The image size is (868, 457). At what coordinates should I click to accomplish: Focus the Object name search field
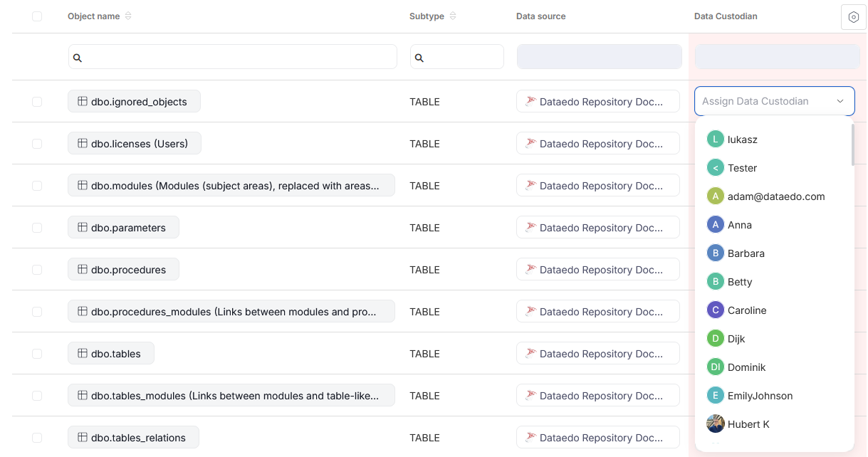(x=233, y=57)
